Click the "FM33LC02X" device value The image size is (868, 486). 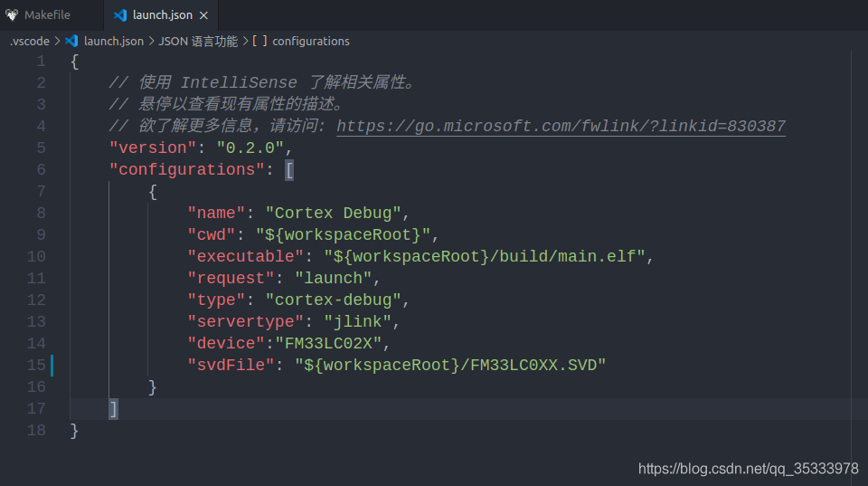coord(328,344)
